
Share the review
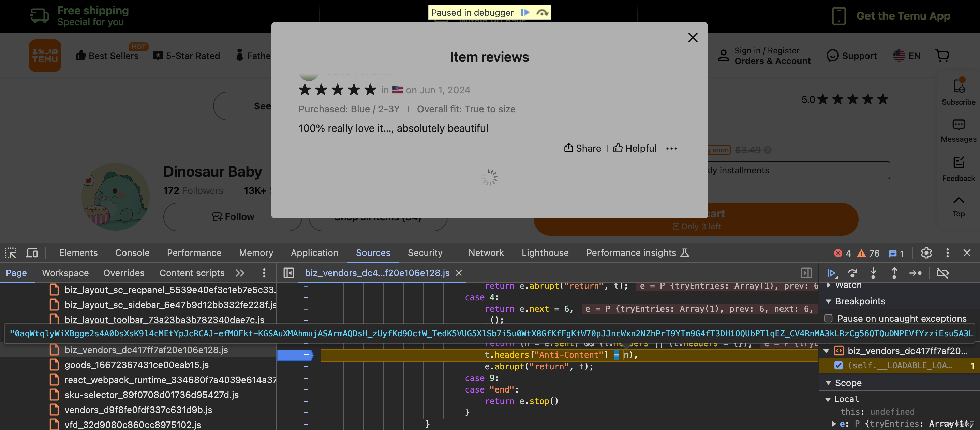pos(582,148)
